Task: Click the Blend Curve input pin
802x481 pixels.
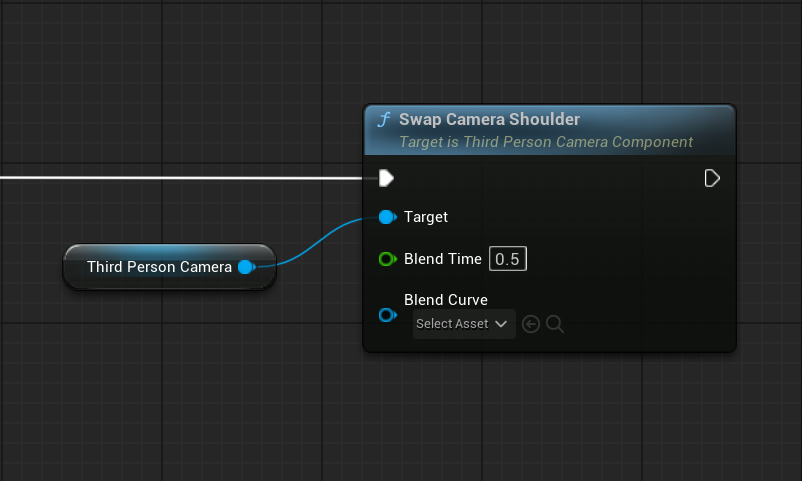Action: point(387,315)
